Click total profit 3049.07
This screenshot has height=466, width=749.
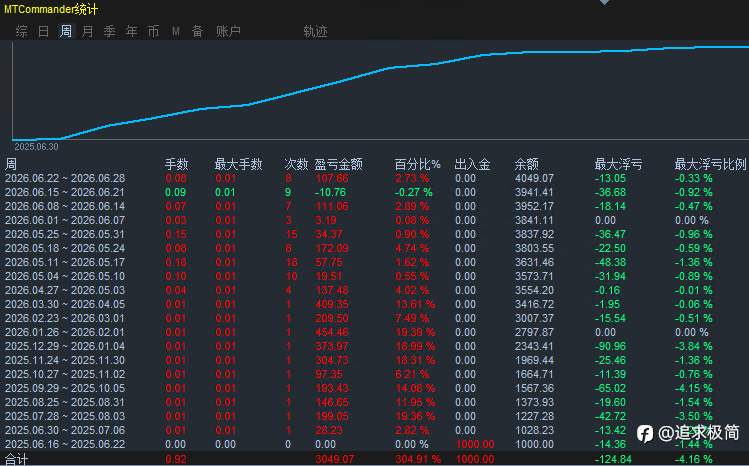pyautogui.click(x=334, y=459)
